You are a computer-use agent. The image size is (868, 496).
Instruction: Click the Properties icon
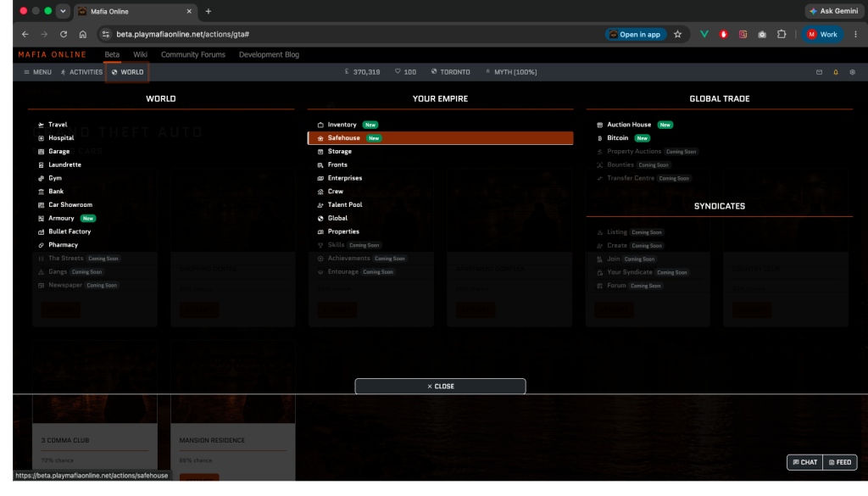[x=320, y=231]
